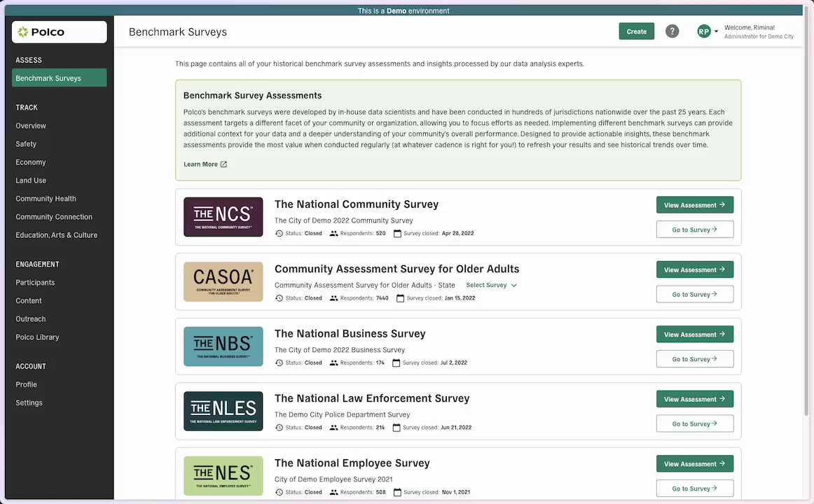814x504 pixels.
Task: Click the NBS survey logo thumbnail
Action: tap(223, 347)
